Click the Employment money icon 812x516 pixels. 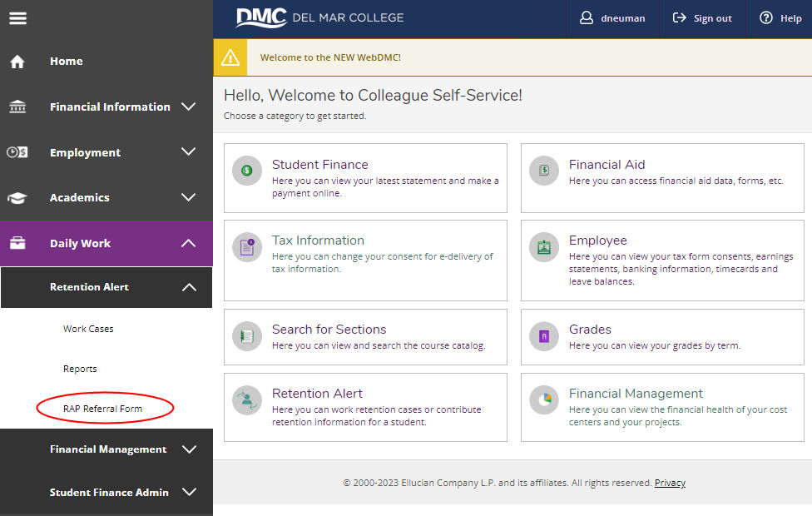pyautogui.click(x=17, y=152)
